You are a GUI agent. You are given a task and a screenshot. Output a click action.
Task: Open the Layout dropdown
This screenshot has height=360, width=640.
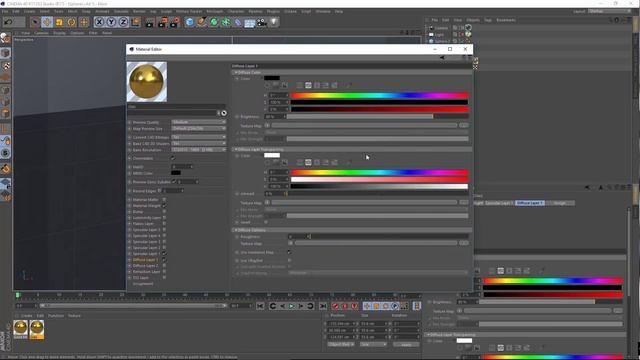point(610,11)
